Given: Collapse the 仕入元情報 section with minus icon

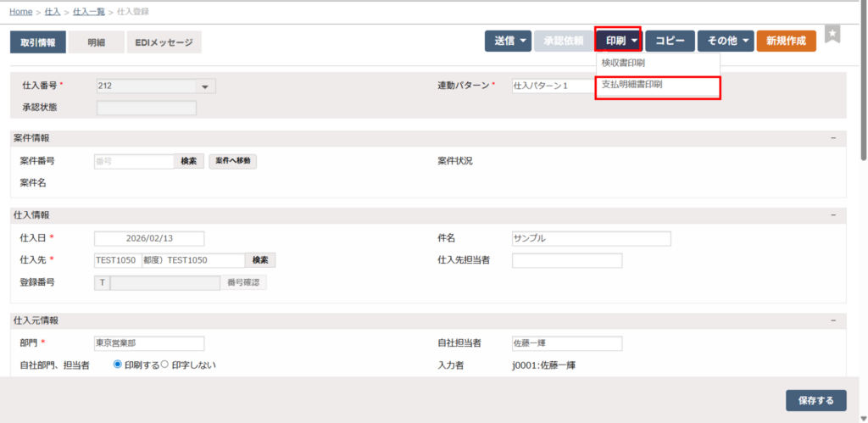Looking at the screenshot, I should 833,320.
